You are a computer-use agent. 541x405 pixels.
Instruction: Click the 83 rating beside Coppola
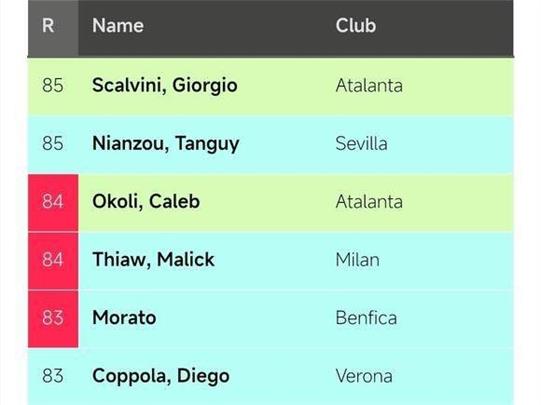(53, 376)
